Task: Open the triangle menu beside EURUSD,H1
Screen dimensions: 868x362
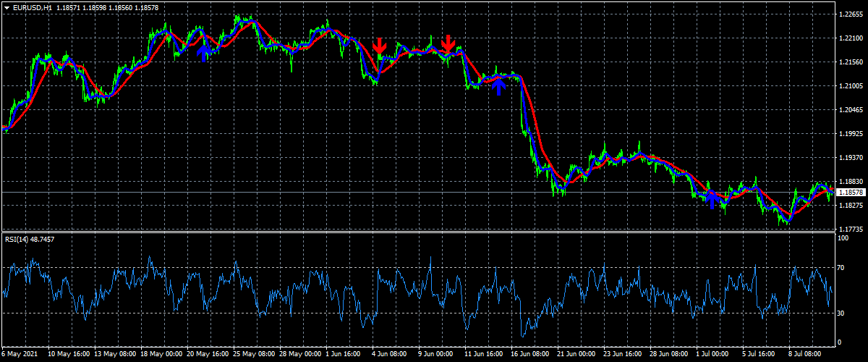Action: 7,7
